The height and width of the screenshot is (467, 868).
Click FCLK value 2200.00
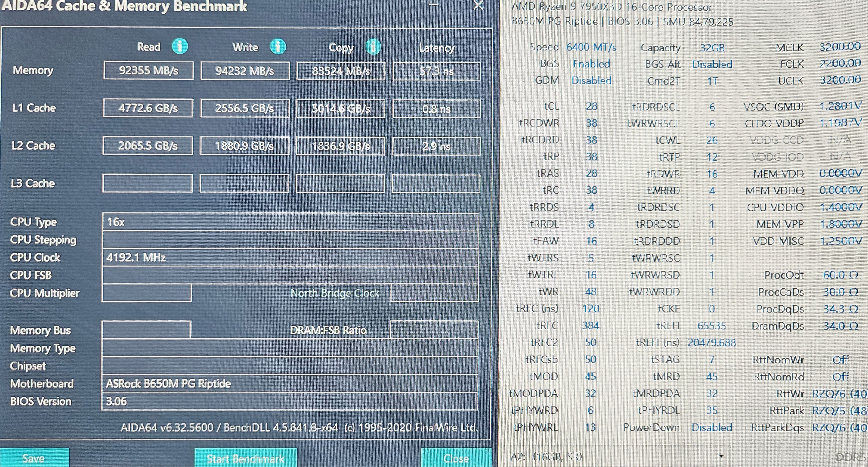(840, 63)
